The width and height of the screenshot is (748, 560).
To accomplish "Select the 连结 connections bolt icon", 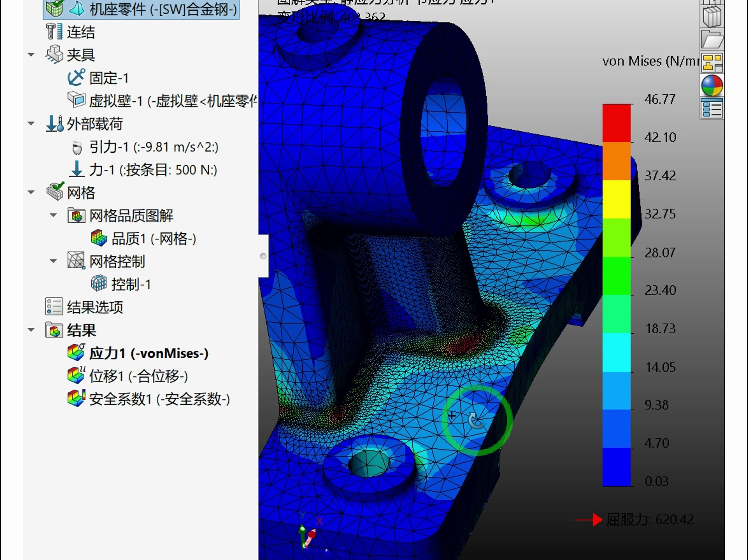I will point(54,32).
